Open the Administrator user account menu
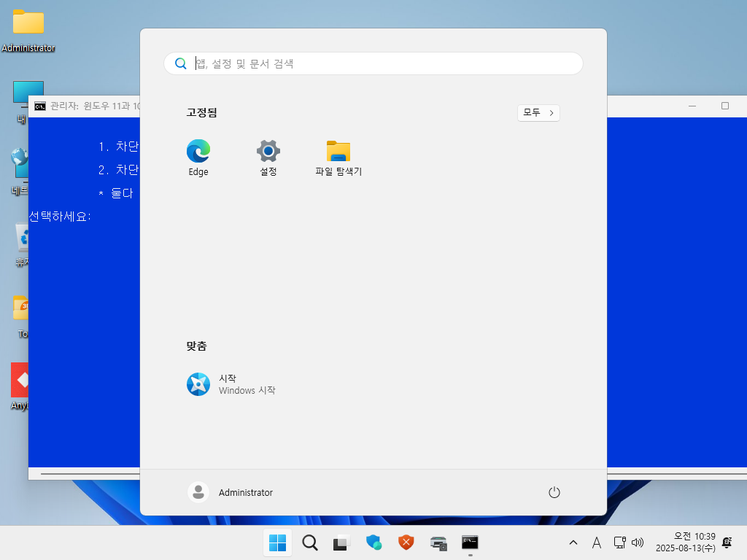The height and width of the screenshot is (560, 747). (x=231, y=492)
